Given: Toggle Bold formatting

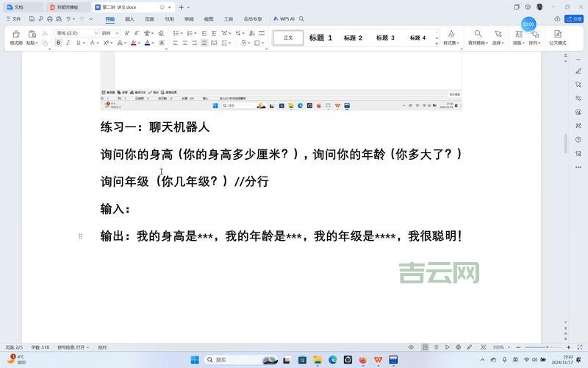Looking at the screenshot, I should [x=59, y=43].
